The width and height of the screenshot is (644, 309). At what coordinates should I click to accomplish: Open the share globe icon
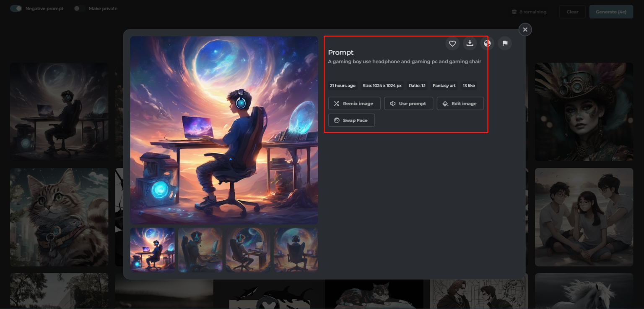pos(487,43)
